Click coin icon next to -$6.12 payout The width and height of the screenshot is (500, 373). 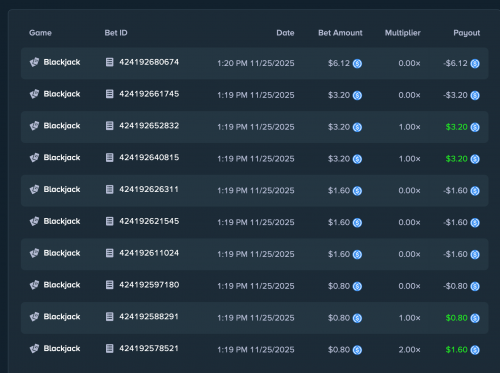[x=475, y=64]
